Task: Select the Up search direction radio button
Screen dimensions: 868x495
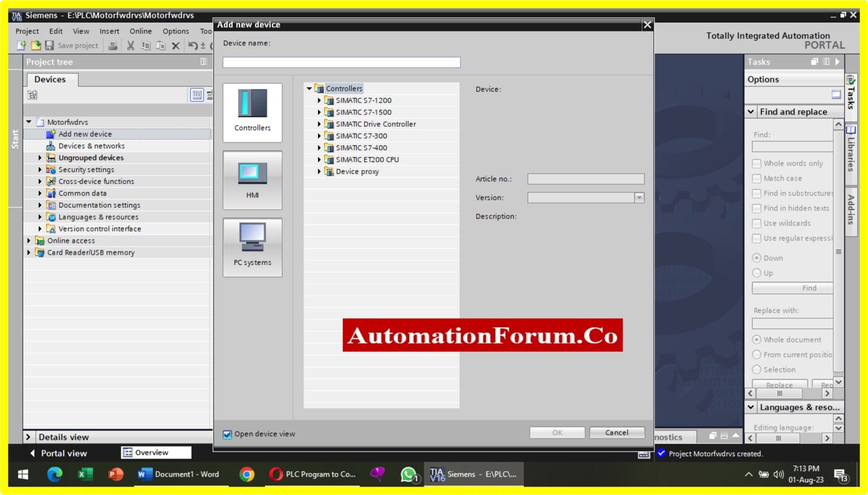Action: tap(757, 273)
